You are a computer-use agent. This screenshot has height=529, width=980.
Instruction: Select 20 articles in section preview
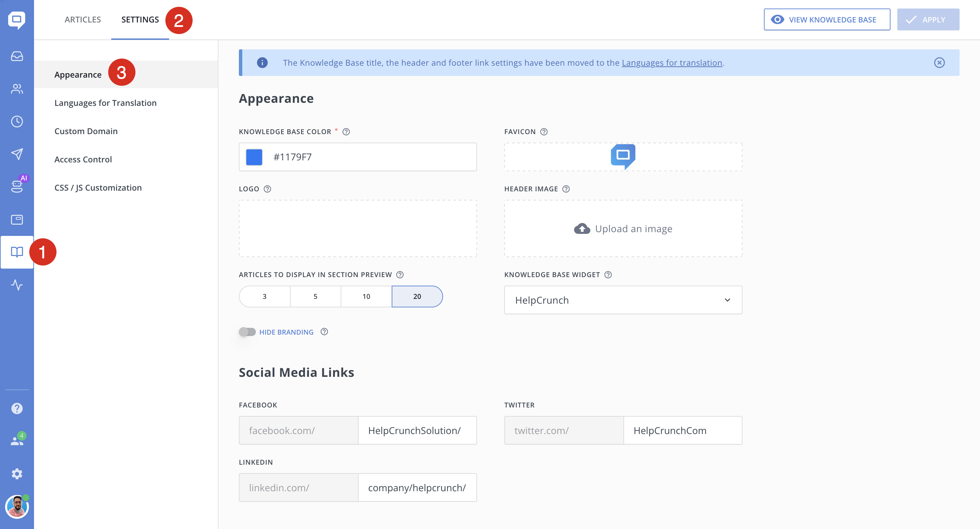(x=417, y=296)
